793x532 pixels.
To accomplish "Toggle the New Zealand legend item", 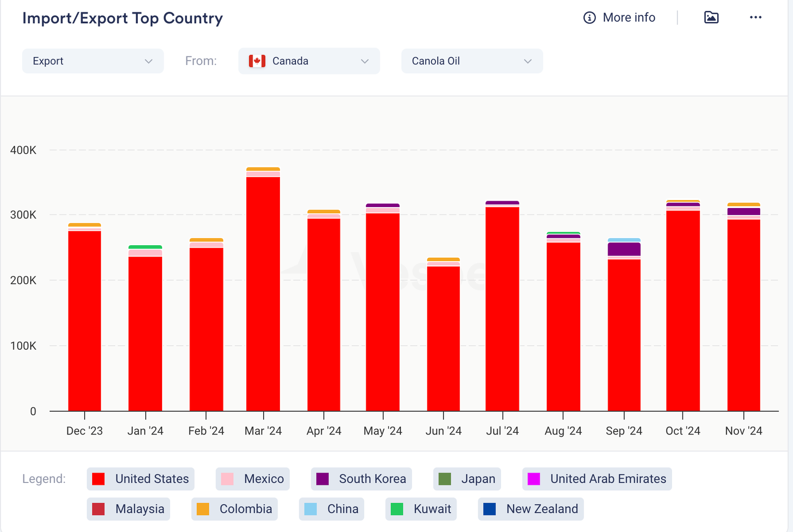I will [x=531, y=509].
